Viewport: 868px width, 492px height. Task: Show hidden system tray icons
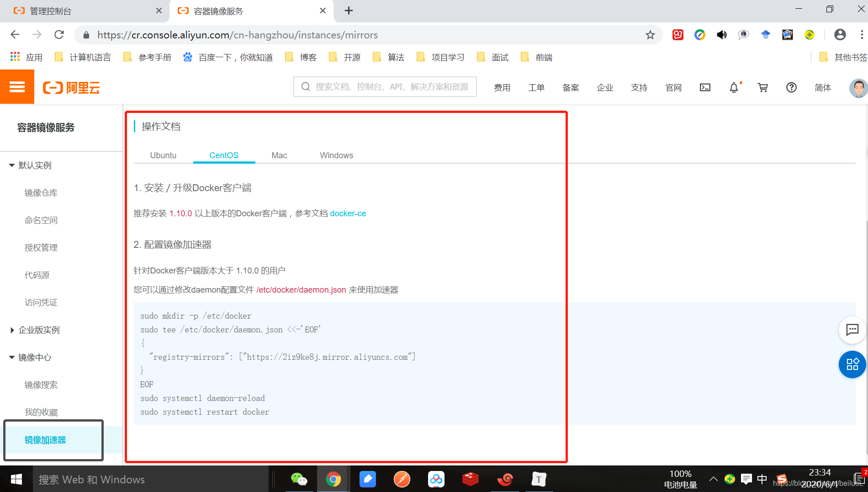[x=713, y=479]
